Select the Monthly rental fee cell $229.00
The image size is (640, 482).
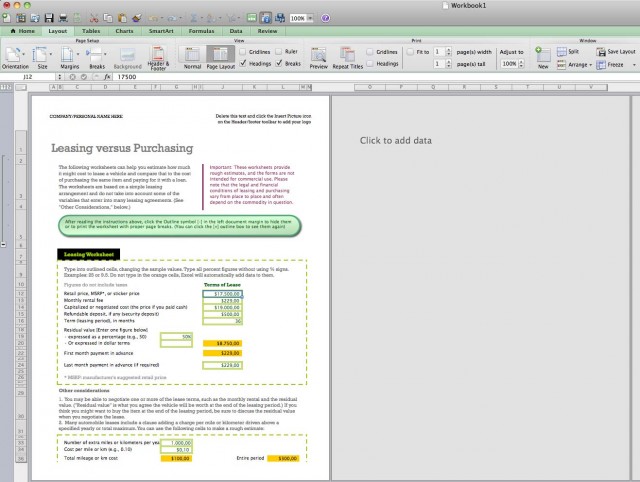tap(222, 301)
